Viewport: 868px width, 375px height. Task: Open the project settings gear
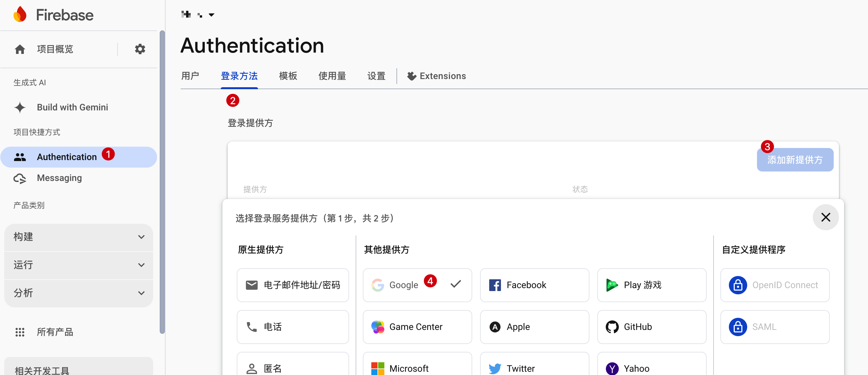[x=140, y=49]
